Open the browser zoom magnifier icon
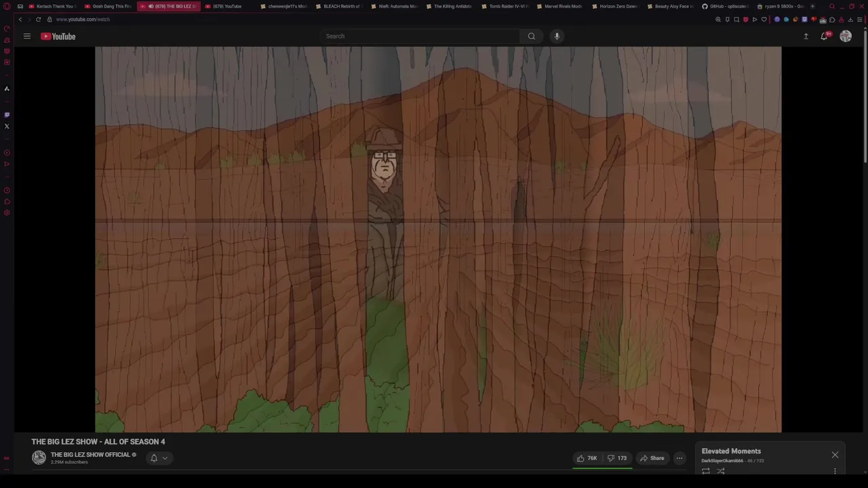 (x=718, y=19)
